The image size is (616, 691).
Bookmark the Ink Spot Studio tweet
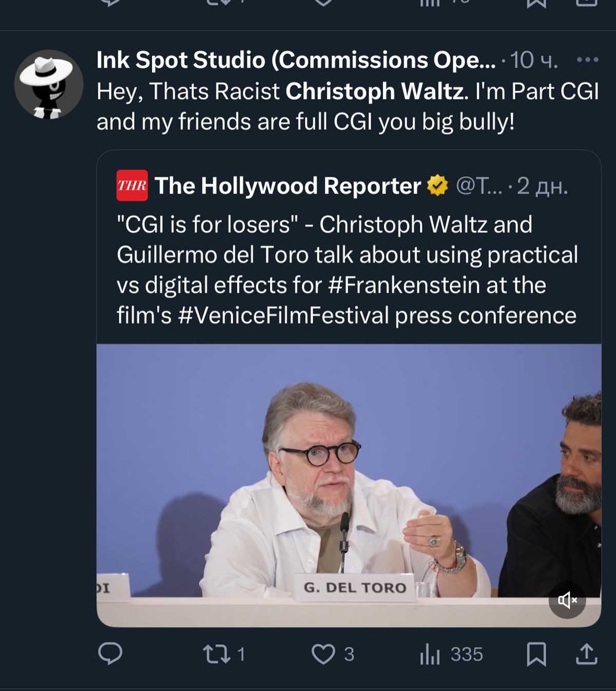537,654
